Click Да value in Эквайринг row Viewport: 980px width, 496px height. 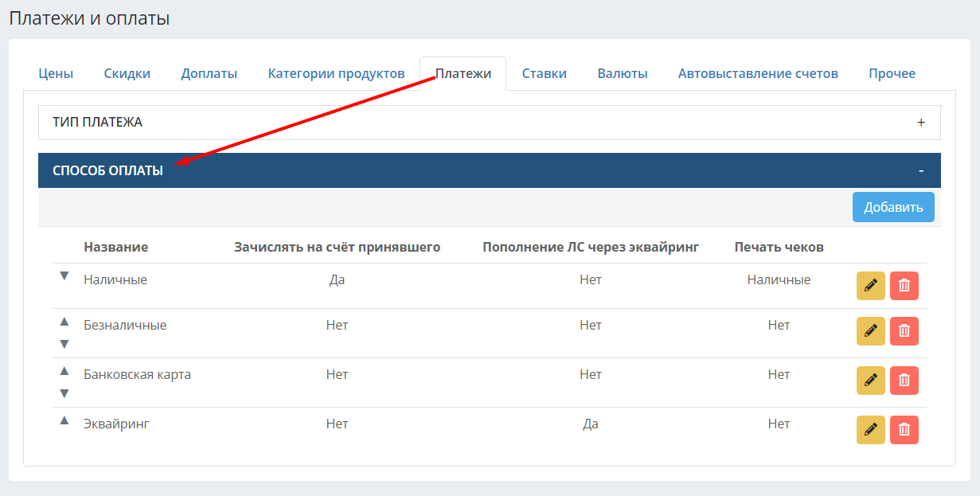tap(591, 424)
